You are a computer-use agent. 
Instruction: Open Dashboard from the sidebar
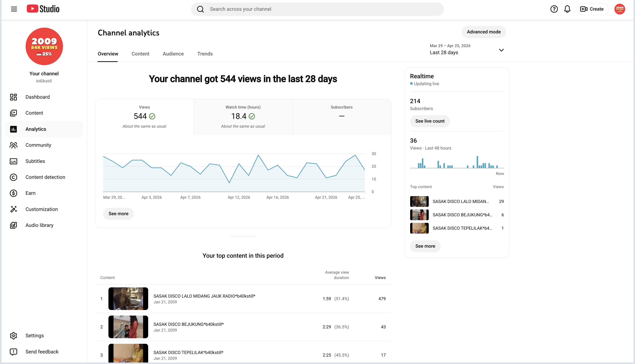[44, 97]
